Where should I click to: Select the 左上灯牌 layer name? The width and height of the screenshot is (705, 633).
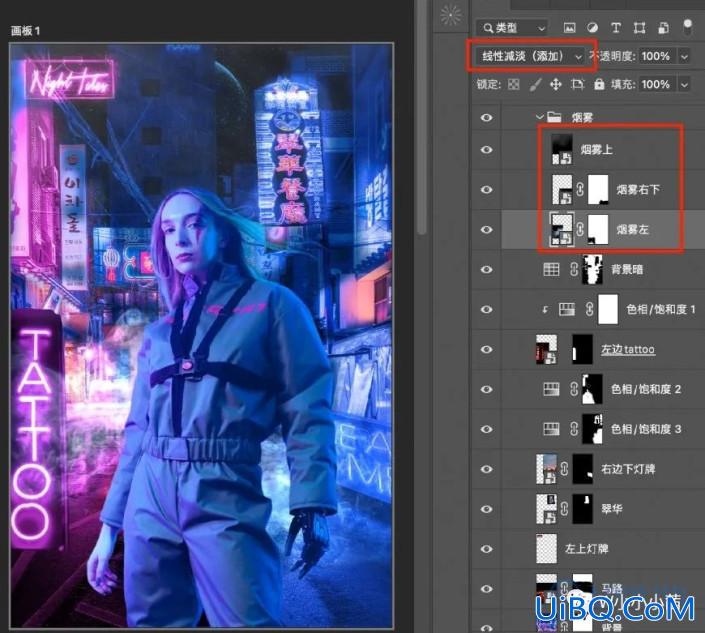(587, 549)
